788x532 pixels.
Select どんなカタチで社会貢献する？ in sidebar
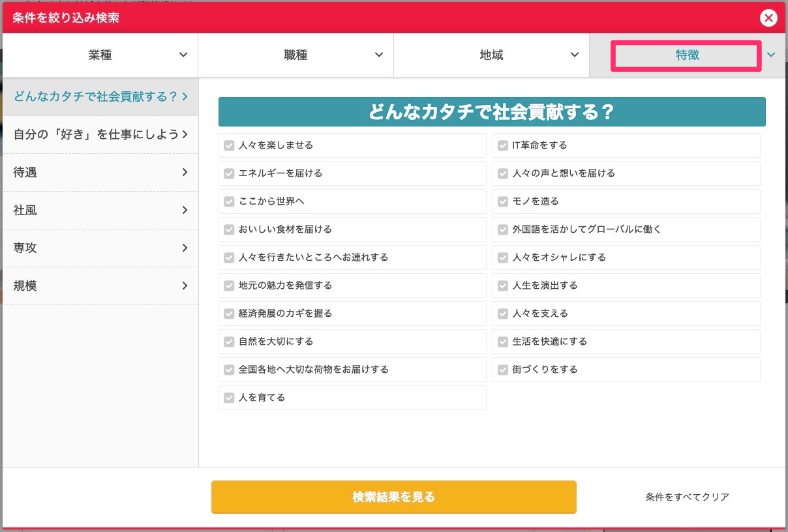pyautogui.click(x=100, y=97)
